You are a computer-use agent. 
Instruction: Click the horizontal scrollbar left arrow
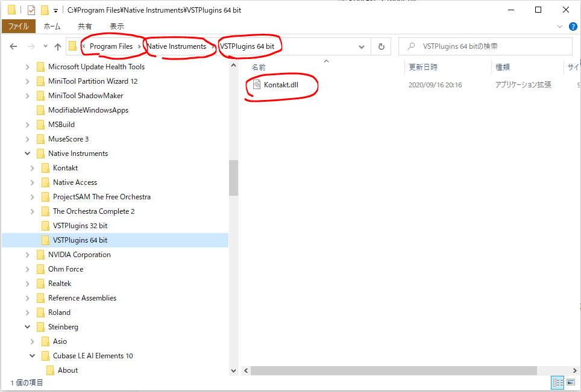pyautogui.click(x=246, y=370)
